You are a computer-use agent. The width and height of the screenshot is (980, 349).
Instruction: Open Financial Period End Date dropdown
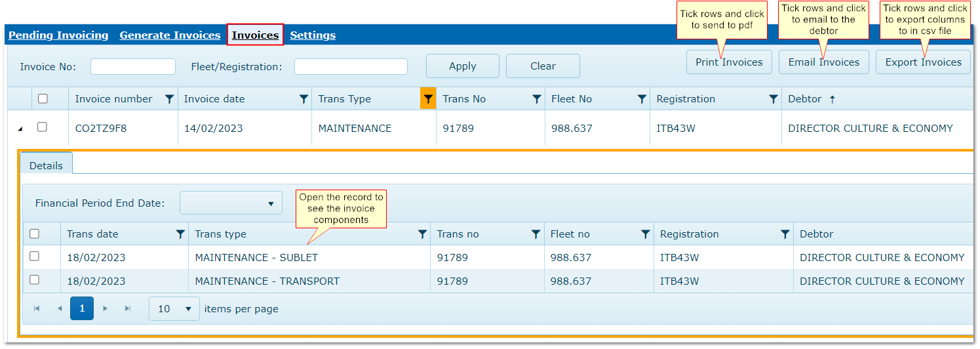pos(231,203)
